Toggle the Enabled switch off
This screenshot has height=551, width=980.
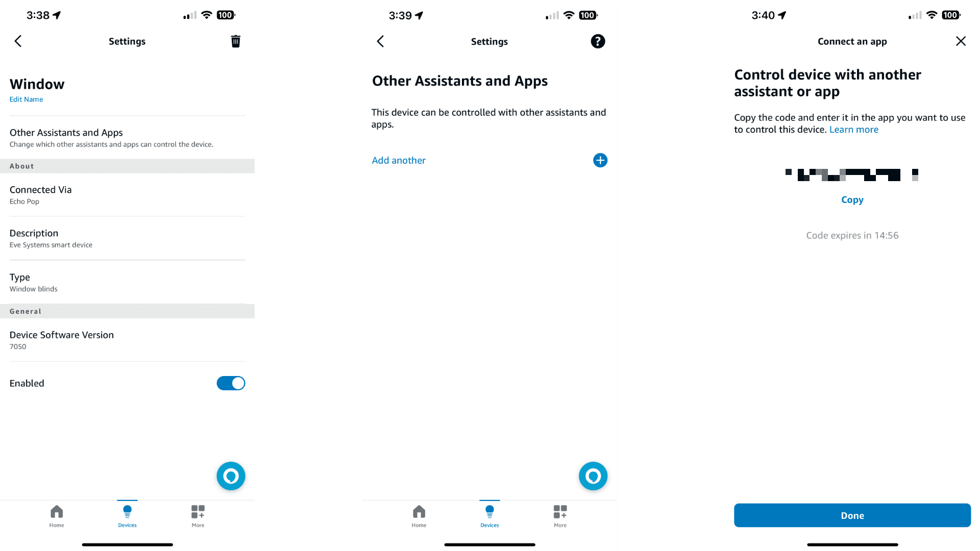(x=230, y=383)
